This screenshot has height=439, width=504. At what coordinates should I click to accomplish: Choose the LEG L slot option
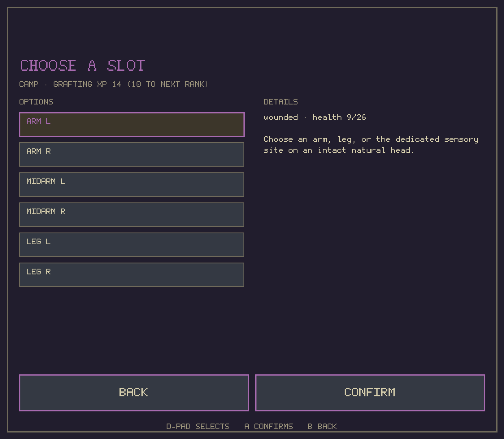click(132, 245)
